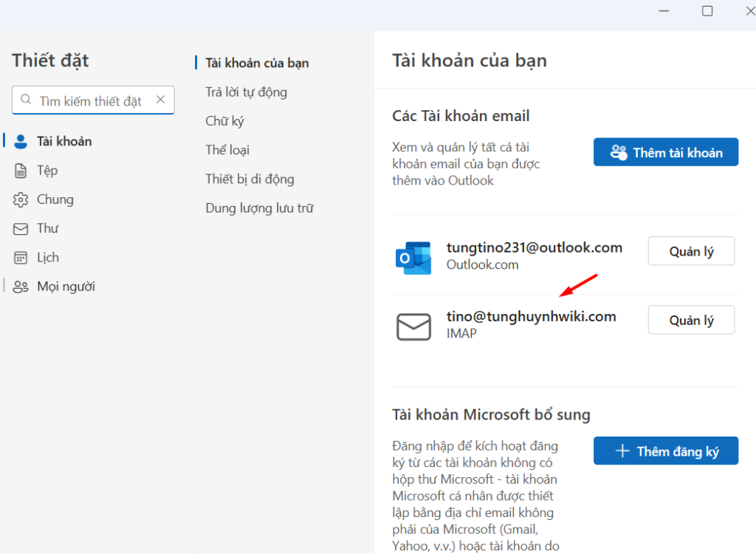Click the Lịch calendar icon
Viewport: 756px width, 554px height.
21,258
